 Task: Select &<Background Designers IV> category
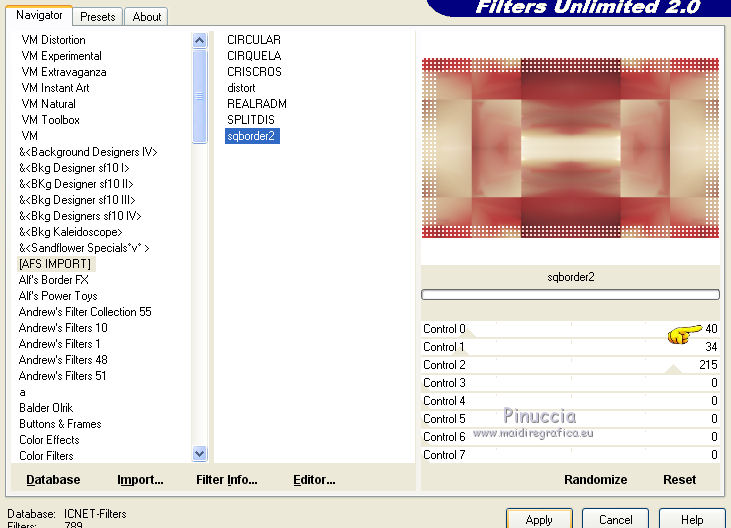[x=88, y=152]
